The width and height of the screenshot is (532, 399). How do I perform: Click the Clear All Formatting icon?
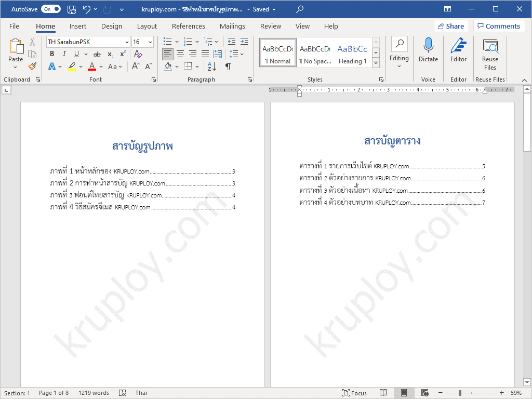138,54
